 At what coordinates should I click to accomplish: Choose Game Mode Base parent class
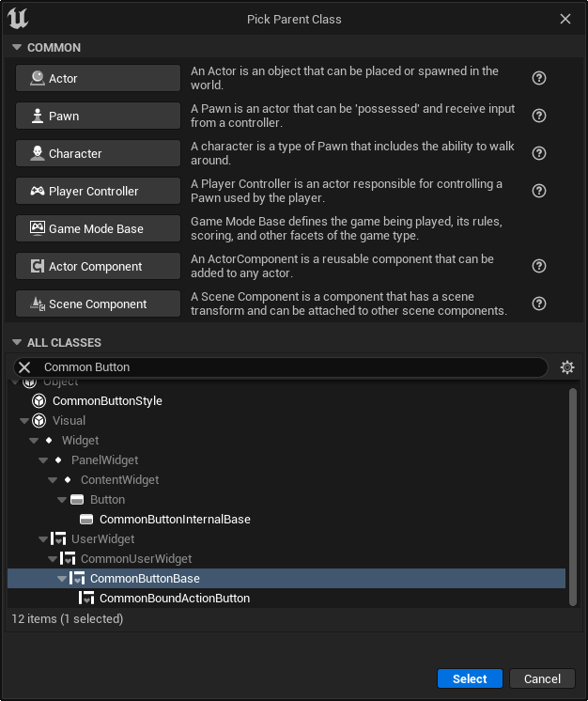coord(98,228)
